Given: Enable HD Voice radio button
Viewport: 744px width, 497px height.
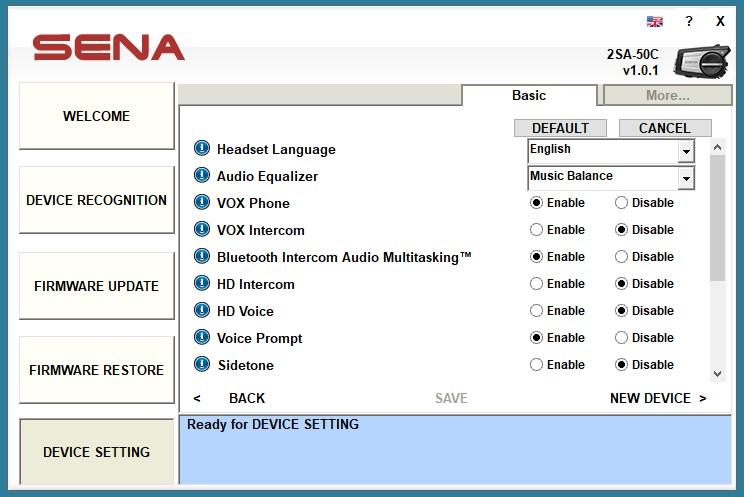Looking at the screenshot, I should 537,311.
